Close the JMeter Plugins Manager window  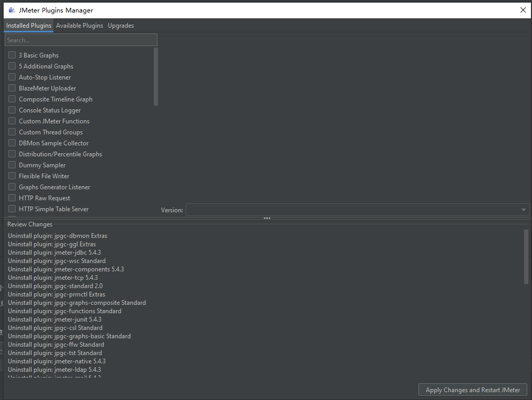(x=523, y=10)
